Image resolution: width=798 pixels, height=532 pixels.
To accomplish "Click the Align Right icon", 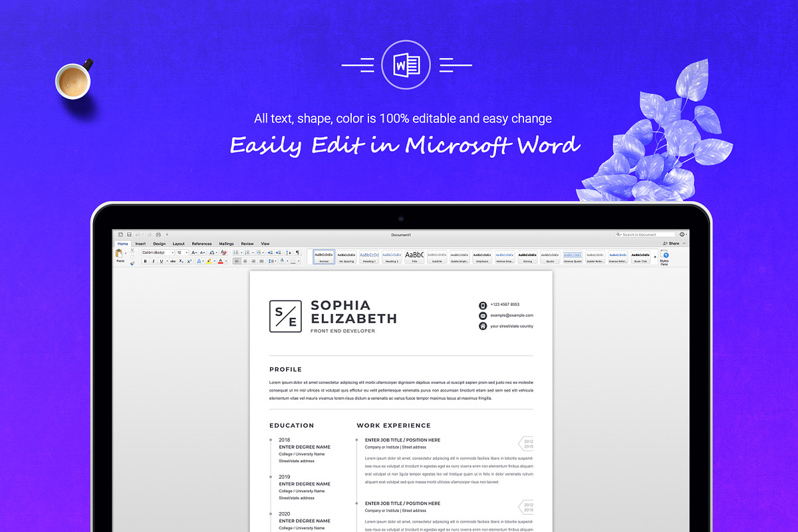I will tap(253, 261).
